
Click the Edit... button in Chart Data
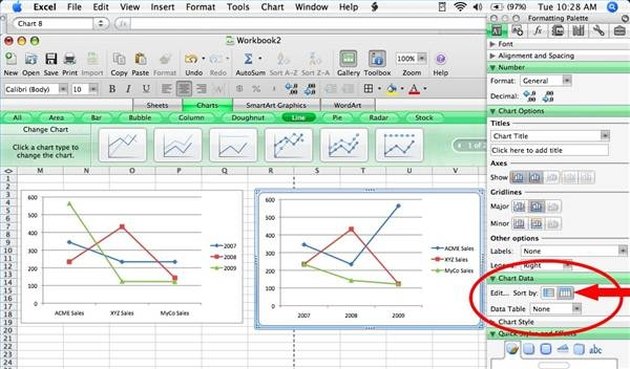499,293
